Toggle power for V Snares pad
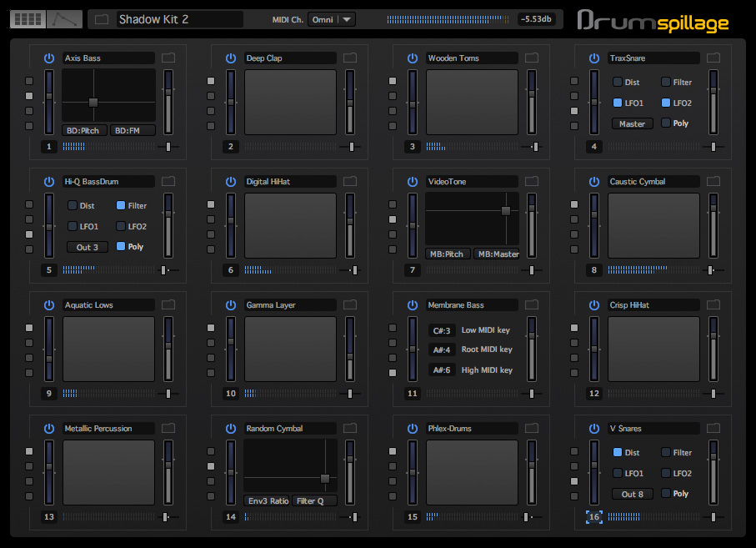This screenshot has height=548, width=756. [594, 429]
